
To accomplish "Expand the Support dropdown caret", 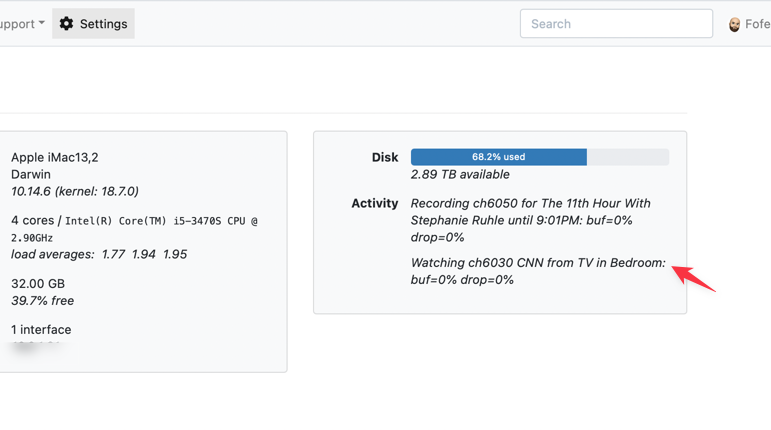I will tap(41, 24).
